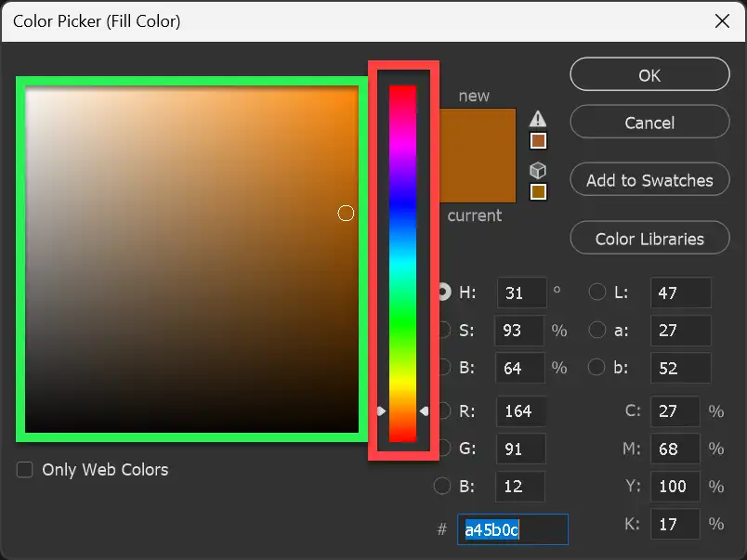The image size is (747, 560).
Task: Select the R radio button
Action: [443, 410]
